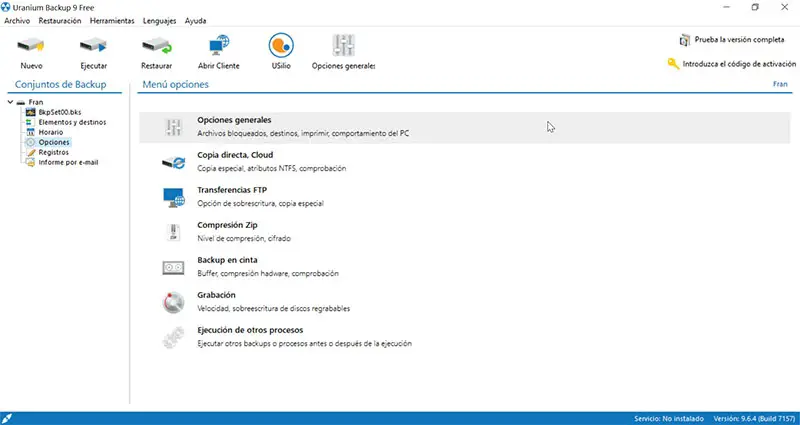Click the Backup en cinta tape icon

point(173,267)
